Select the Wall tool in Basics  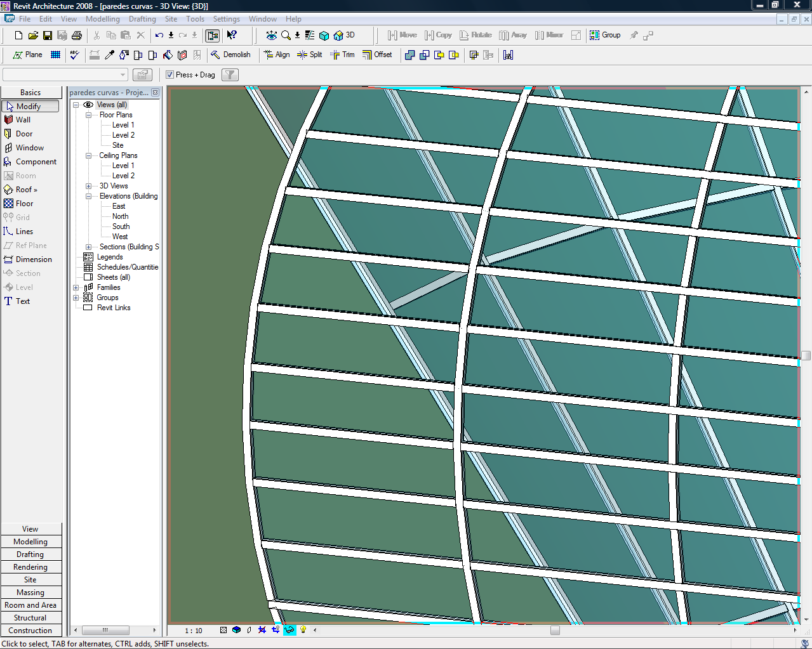(x=23, y=120)
